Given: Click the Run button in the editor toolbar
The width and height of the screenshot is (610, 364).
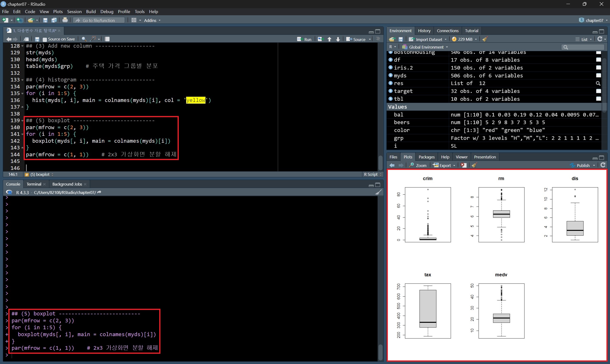Looking at the screenshot, I should (x=304, y=39).
